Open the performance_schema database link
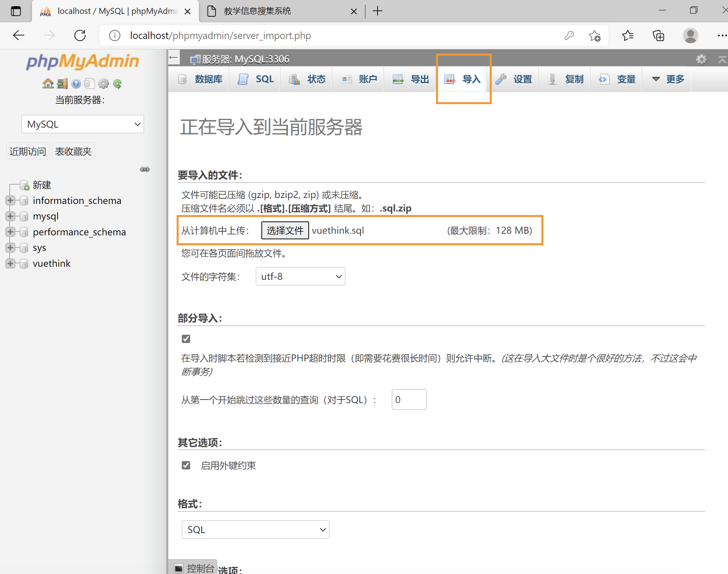This screenshot has height=574, width=728. (x=79, y=232)
